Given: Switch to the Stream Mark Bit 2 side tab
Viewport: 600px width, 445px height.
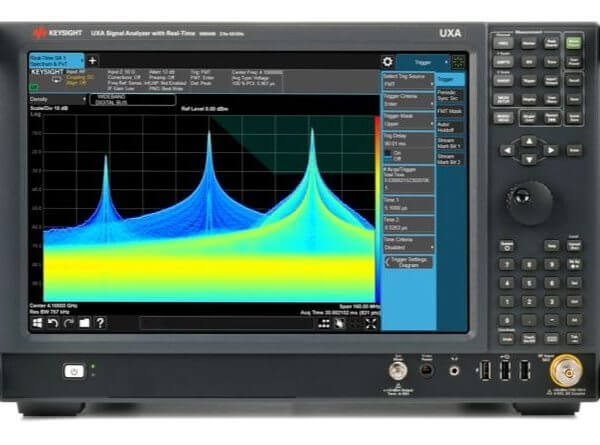Looking at the screenshot, I should pos(450,160).
